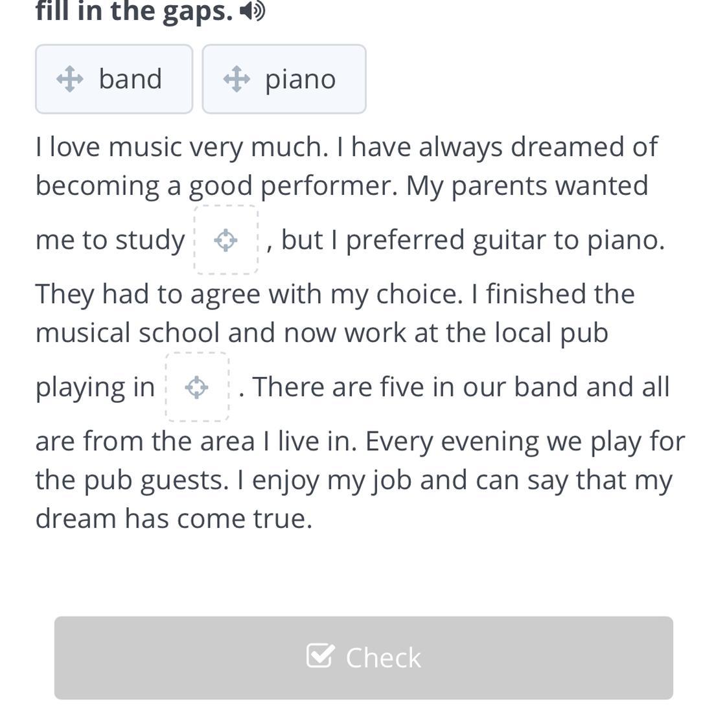Screen dimensions: 727x728
Task: Play the audio with the speaker icon
Action: 252,11
